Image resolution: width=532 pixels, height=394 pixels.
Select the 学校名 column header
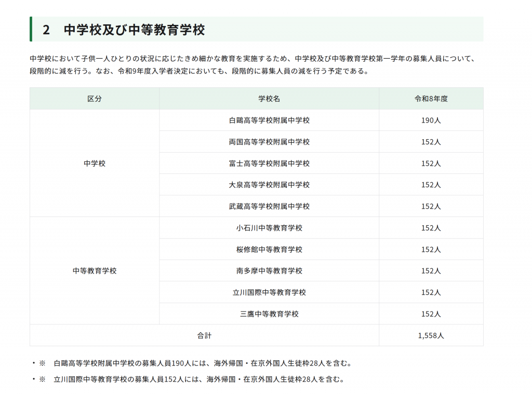point(270,99)
